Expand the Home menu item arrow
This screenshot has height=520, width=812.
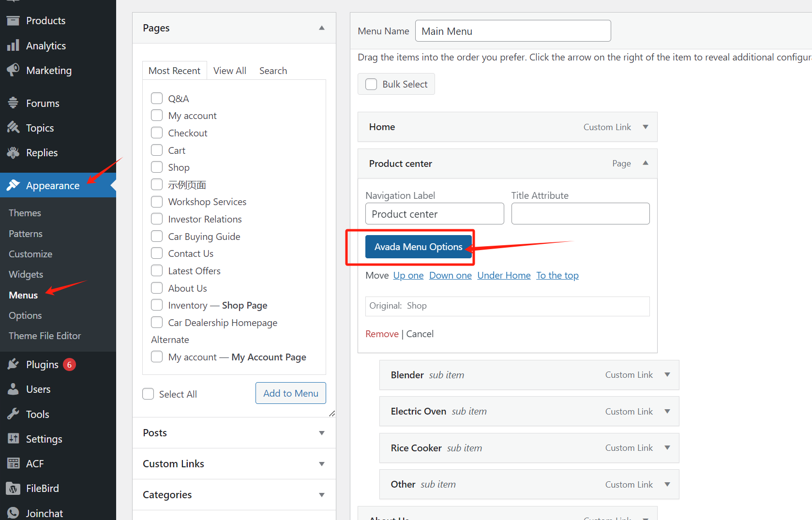[645, 127]
